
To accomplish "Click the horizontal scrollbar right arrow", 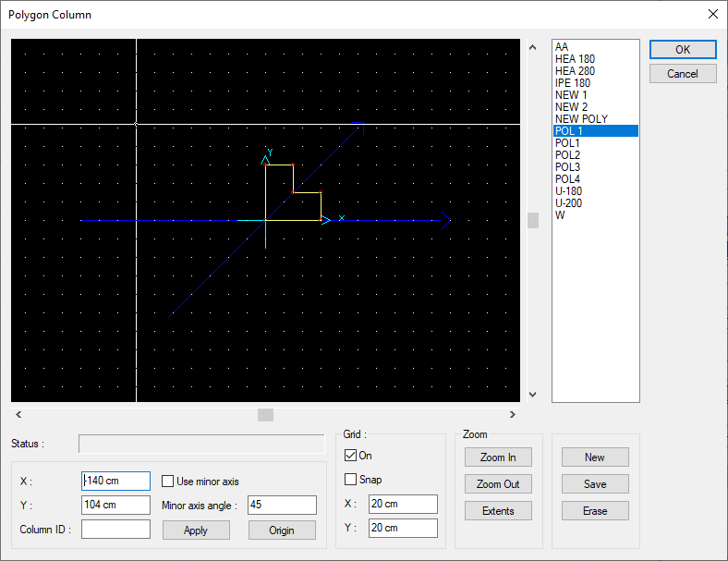I will coord(513,415).
